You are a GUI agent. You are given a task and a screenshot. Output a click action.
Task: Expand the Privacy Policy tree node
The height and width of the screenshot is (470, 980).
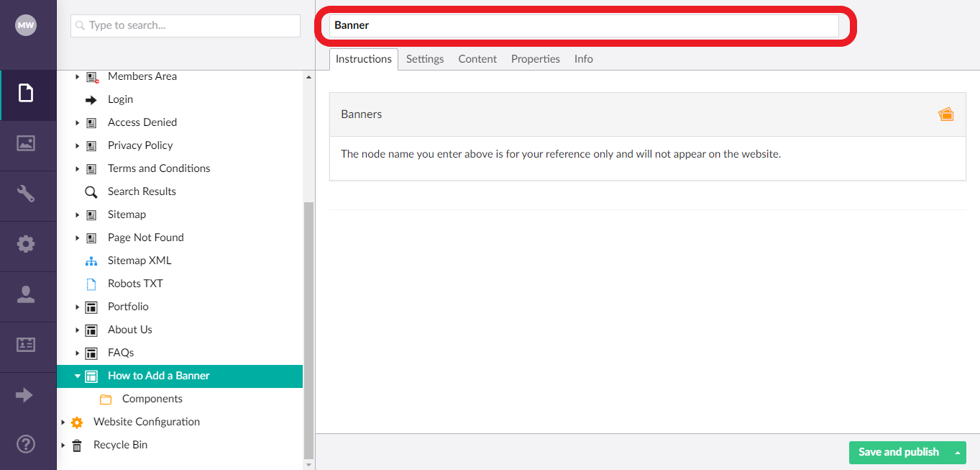[78, 146]
